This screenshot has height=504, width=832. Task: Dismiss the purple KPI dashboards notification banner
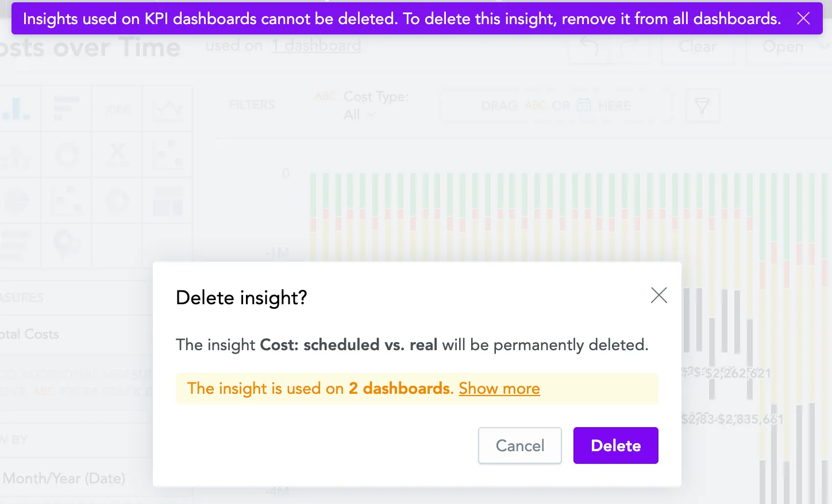click(803, 18)
